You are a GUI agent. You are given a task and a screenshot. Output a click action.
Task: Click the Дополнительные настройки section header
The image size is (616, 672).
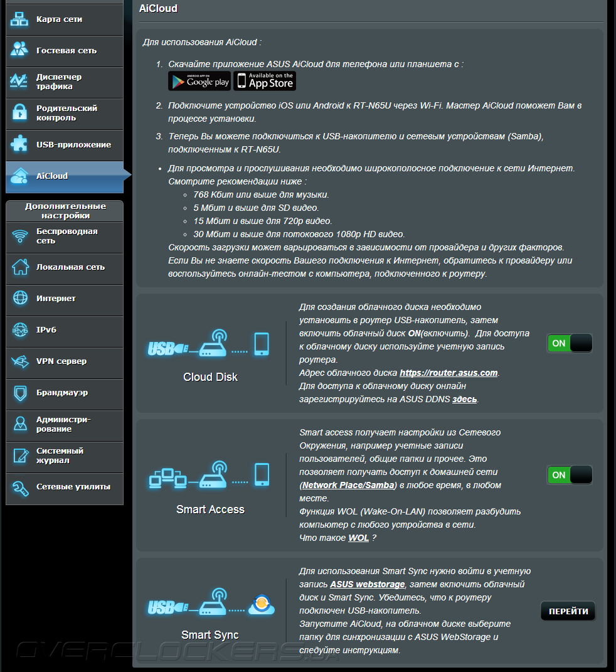(65, 211)
